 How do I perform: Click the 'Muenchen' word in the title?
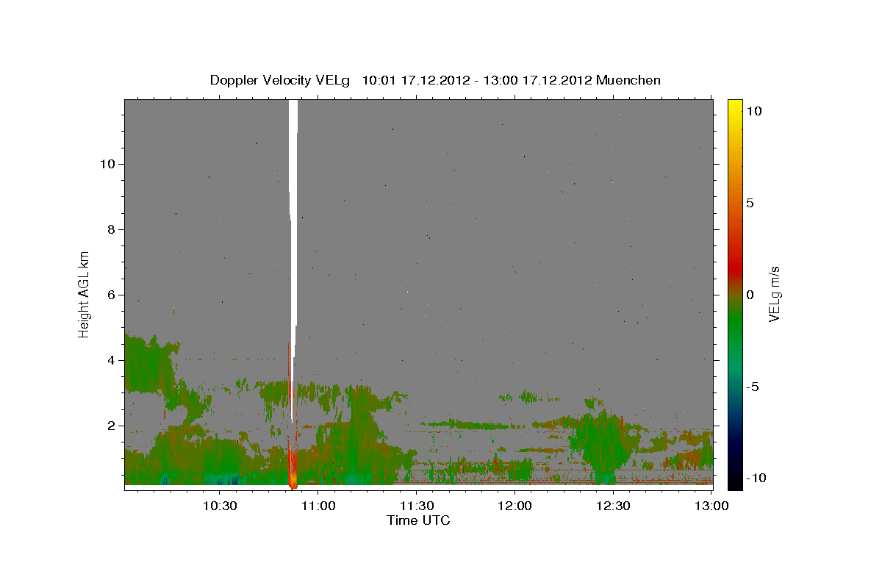628,80
